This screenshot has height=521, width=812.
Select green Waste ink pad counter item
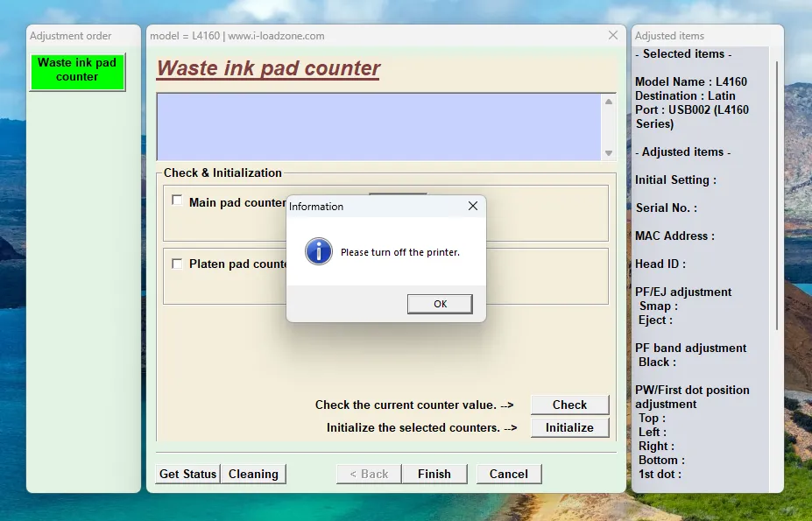77,70
